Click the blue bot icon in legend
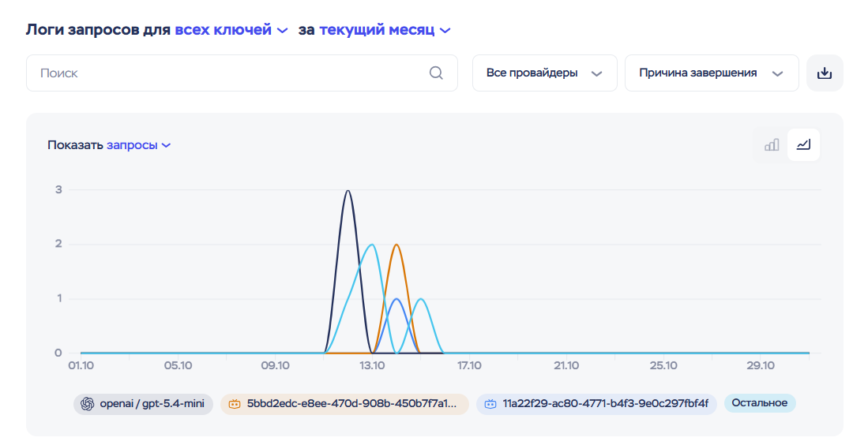The width and height of the screenshot is (868, 445). (x=490, y=404)
